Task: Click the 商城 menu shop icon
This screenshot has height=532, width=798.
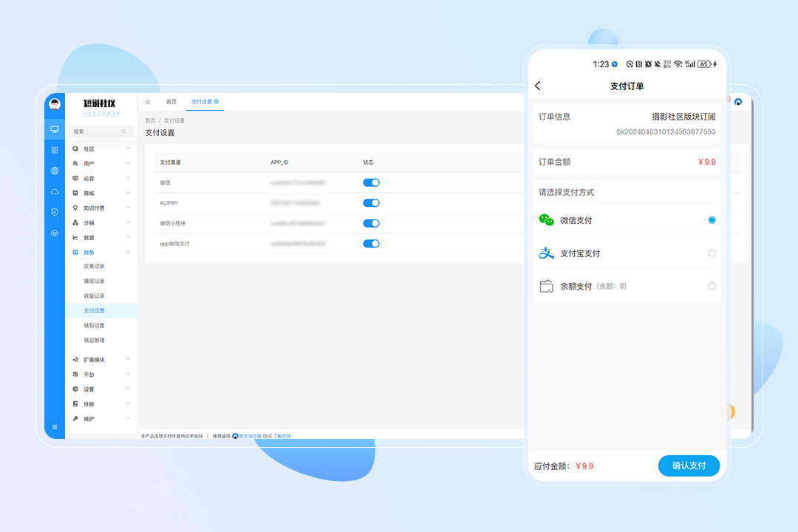Action: (75, 193)
